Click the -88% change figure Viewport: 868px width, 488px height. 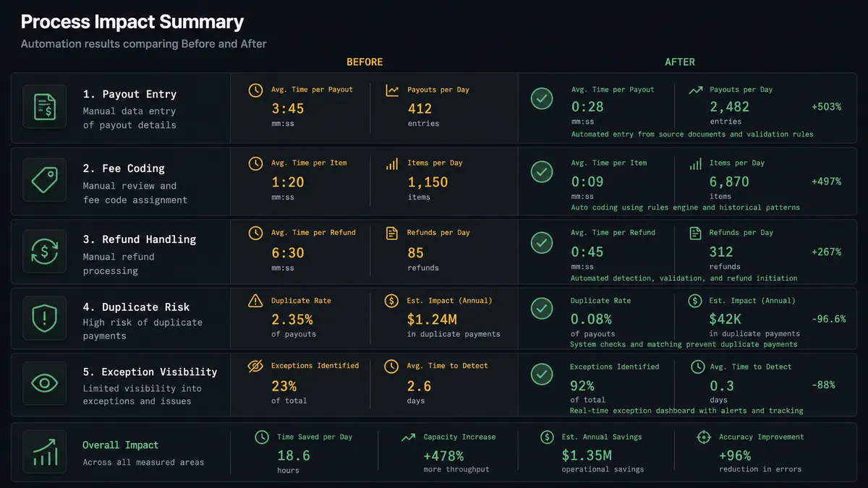click(x=823, y=385)
